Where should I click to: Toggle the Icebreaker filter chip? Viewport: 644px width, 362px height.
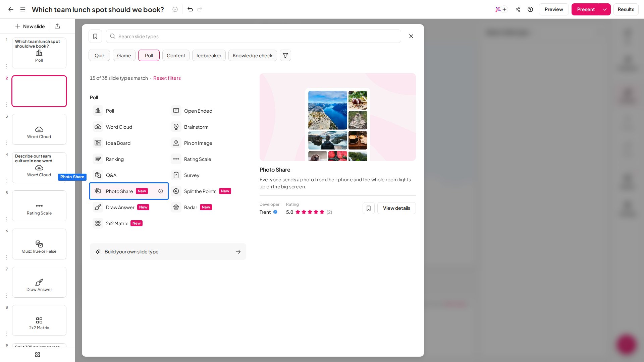[x=209, y=55]
